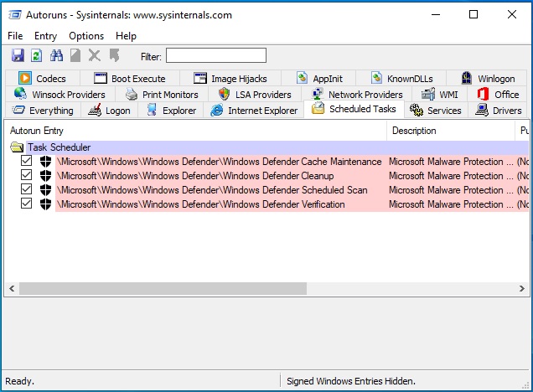Open the File menu
The width and height of the screenshot is (533, 392).
pyautogui.click(x=15, y=36)
